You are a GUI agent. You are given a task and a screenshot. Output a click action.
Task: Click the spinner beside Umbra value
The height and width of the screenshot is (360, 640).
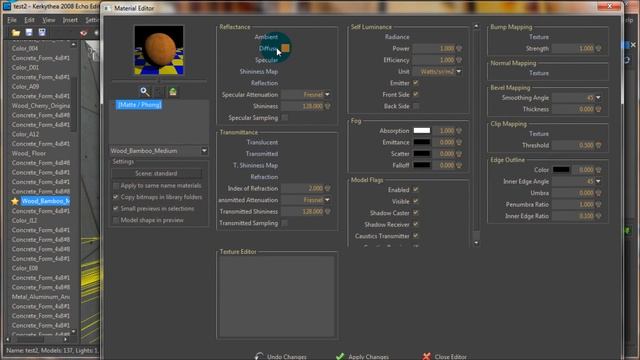click(598, 193)
